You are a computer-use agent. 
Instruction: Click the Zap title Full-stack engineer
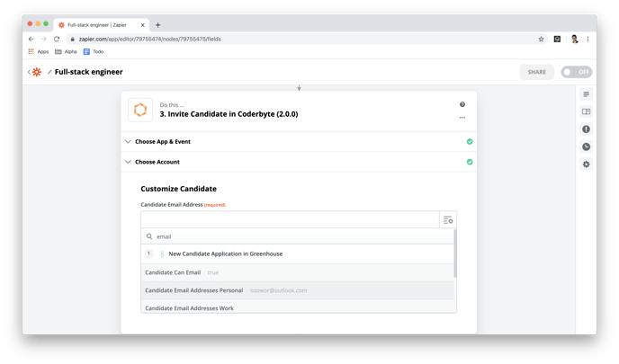pos(89,72)
